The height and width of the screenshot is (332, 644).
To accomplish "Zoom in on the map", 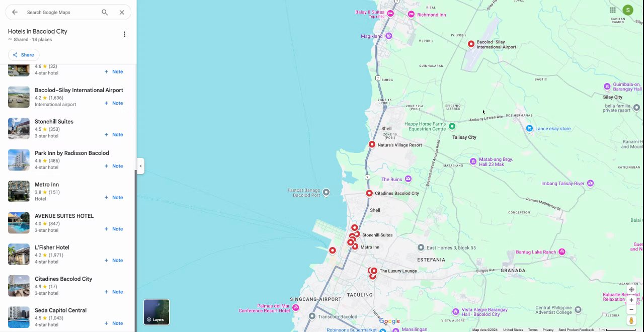I will (x=631, y=300).
